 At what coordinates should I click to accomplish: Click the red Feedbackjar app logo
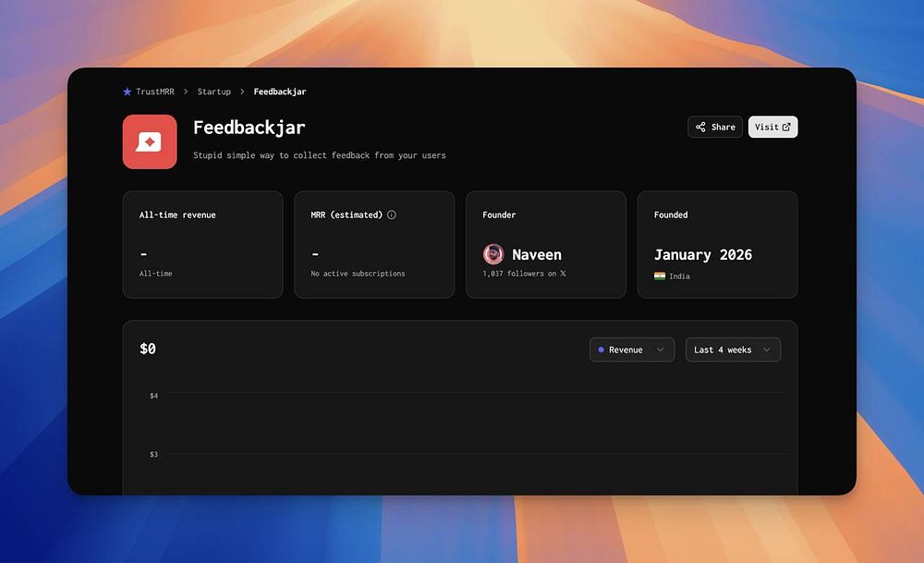coord(150,141)
